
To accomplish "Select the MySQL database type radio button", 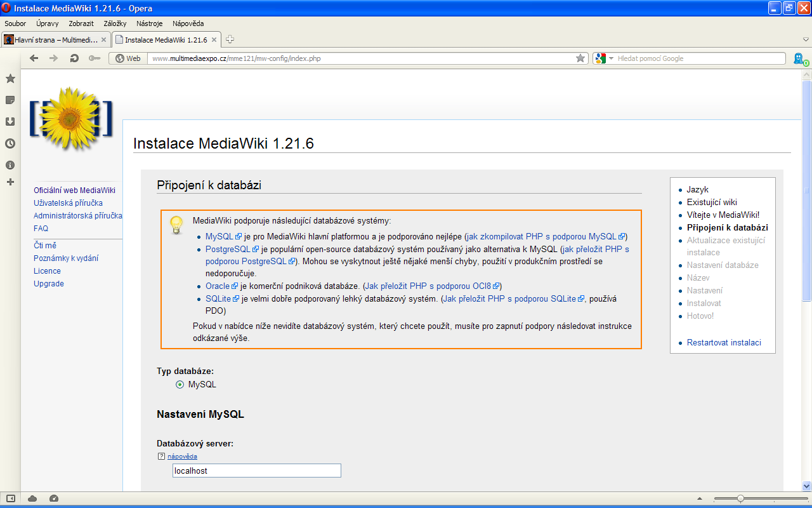I will click(180, 385).
